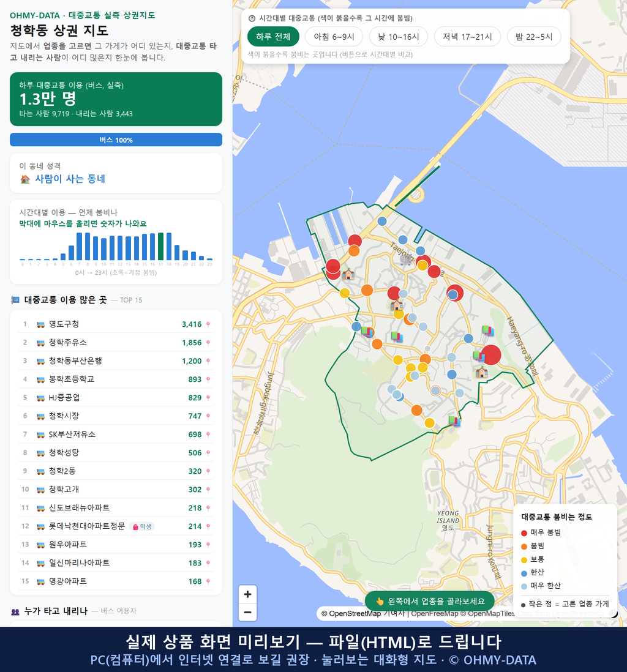This screenshot has width=627, height=672.
Task: Click the clock icon in 시간대별 대중교통 panel
Action: [x=252, y=18]
